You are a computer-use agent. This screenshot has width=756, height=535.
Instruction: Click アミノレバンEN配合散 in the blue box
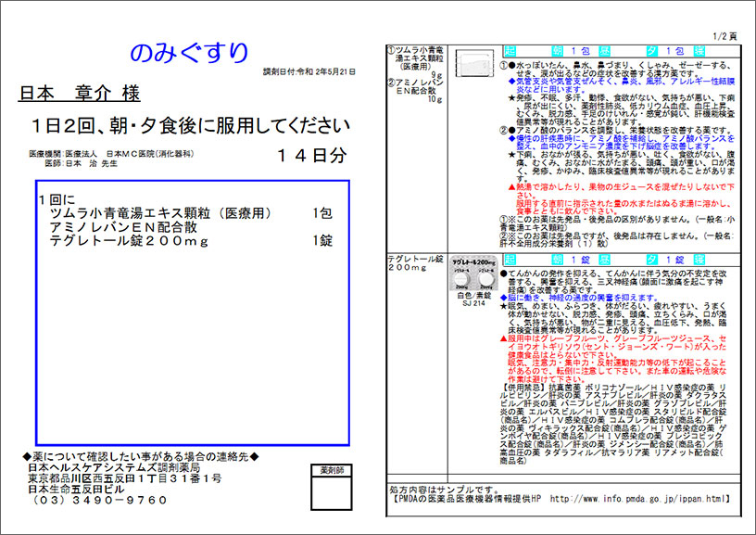pyautogui.click(x=123, y=227)
